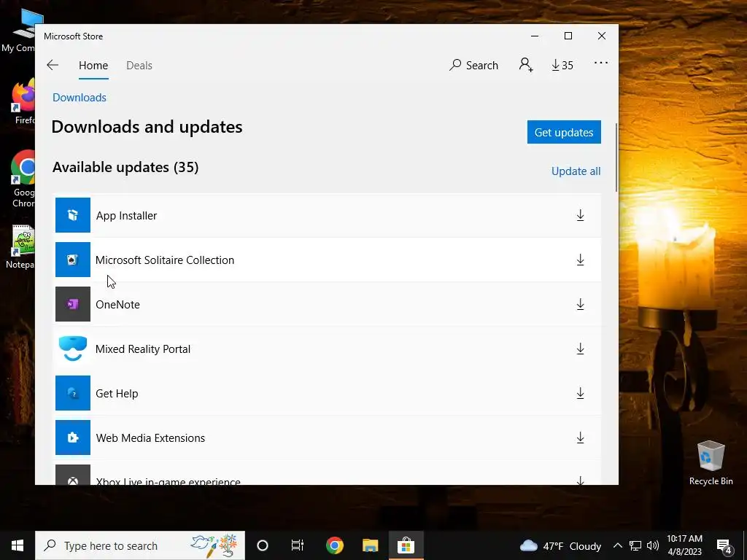Image resolution: width=747 pixels, height=560 pixels.
Task: Download the Web Media Extensions update
Action: point(580,437)
